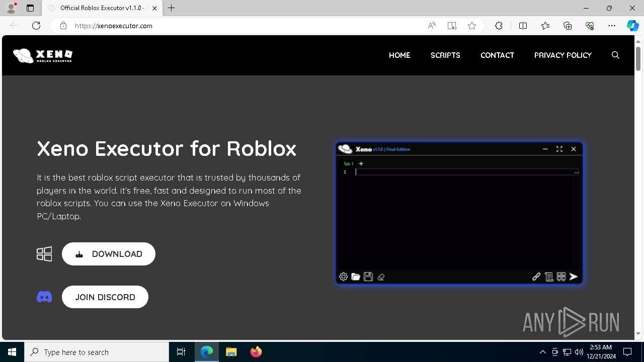Open the Extensions puzzle icon
Screen dimensions: 644x362
coord(499,26)
